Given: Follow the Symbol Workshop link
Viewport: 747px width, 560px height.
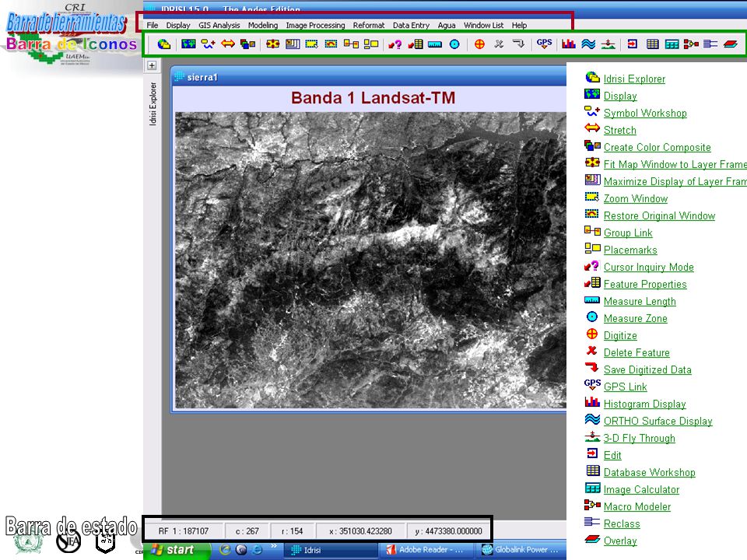Looking at the screenshot, I should pyautogui.click(x=645, y=114).
